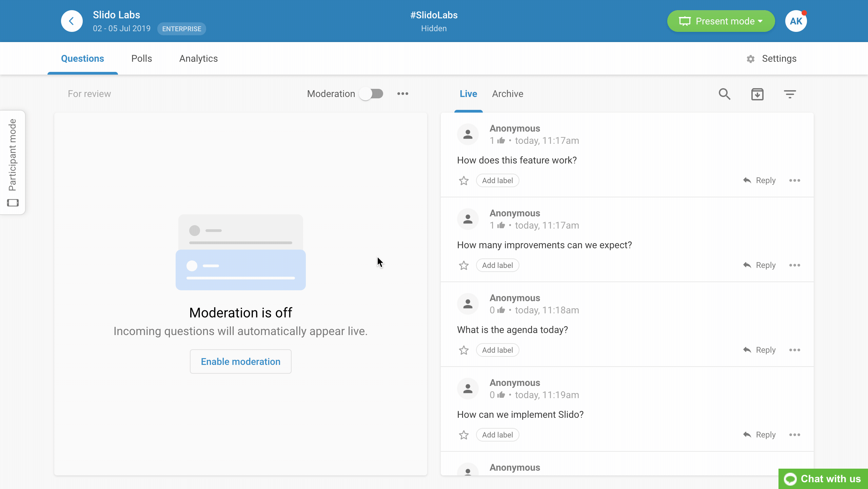Click the For review heading
Viewport: 868px width, 489px height.
(x=89, y=94)
